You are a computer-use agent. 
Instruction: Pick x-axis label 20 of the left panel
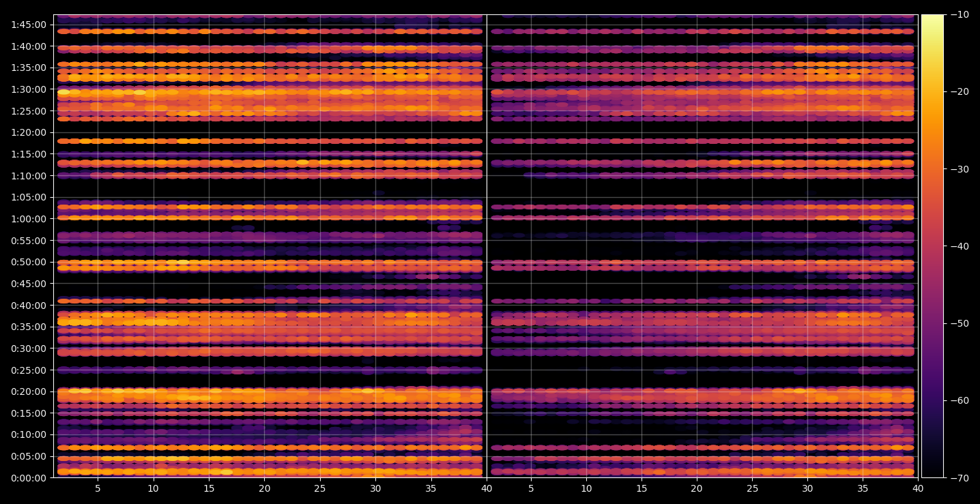264,488
